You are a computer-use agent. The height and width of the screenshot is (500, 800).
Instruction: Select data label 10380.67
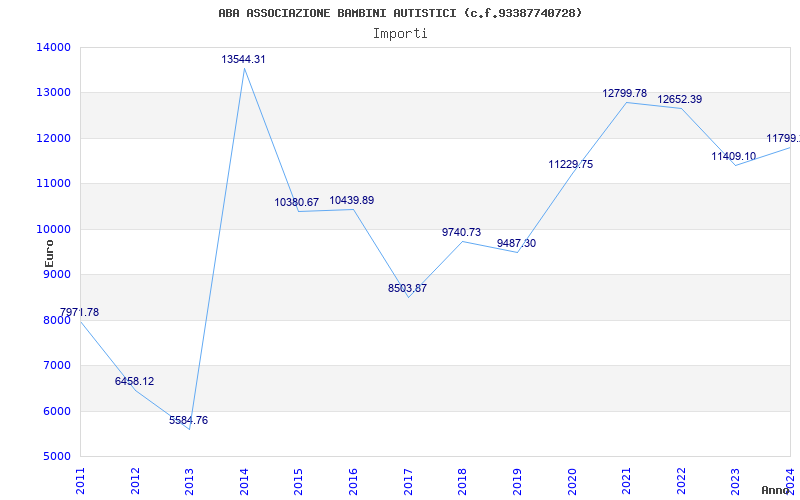296,202
